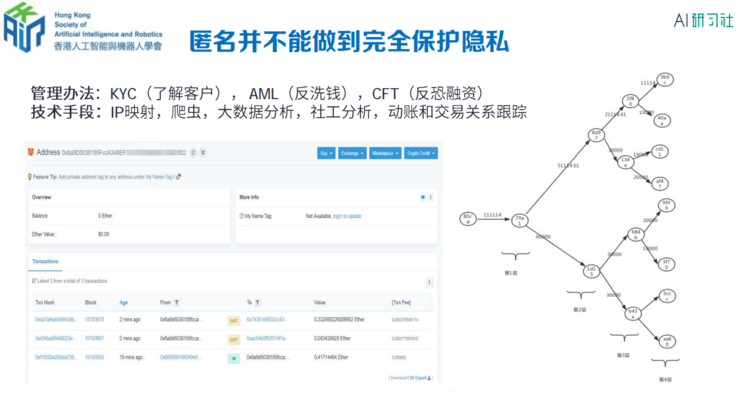Click the copy address icon

coord(193,153)
